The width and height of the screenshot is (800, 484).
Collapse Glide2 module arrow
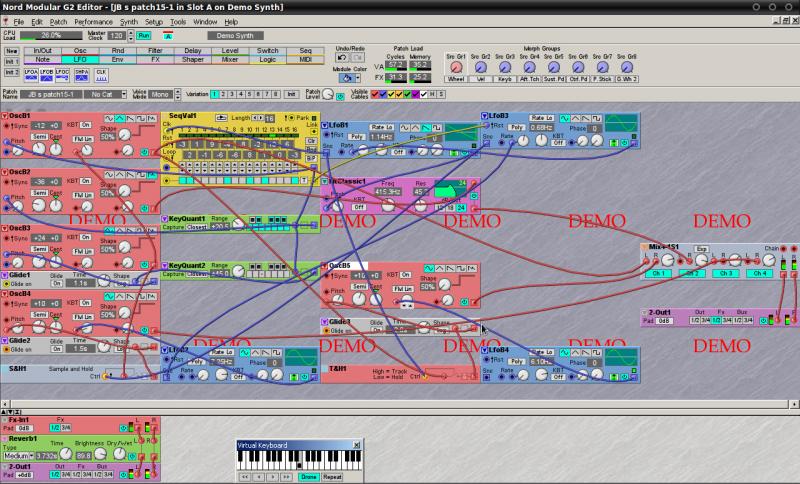coord(4,341)
